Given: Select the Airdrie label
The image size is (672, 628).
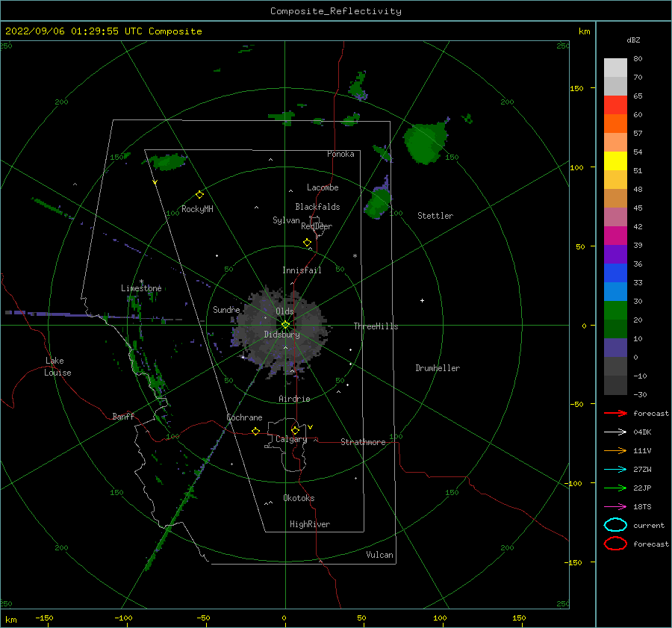Looking at the screenshot, I should [294, 399].
